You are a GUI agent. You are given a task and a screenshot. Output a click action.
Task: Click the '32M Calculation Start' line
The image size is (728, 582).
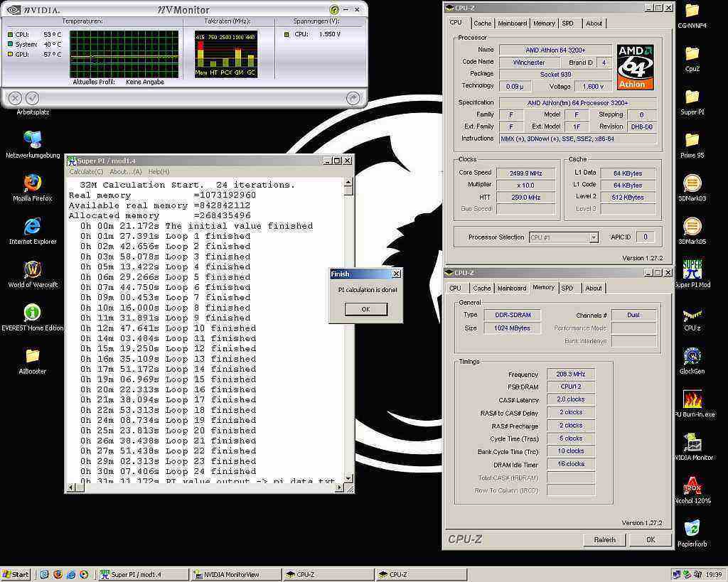click(188, 185)
